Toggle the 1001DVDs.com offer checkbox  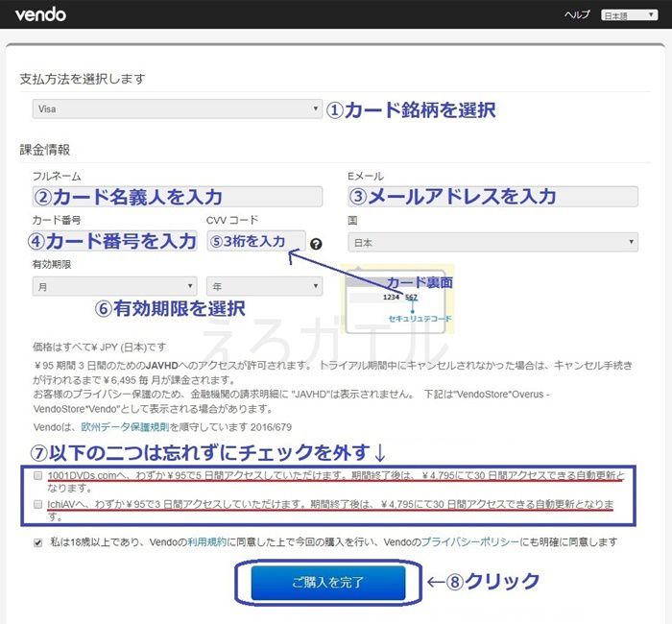tap(38, 476)
